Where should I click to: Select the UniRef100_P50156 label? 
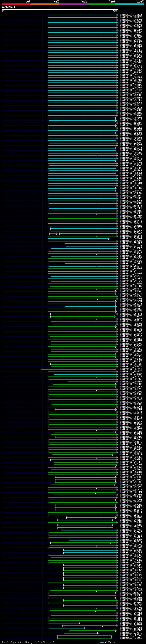[x=131, y=118]
